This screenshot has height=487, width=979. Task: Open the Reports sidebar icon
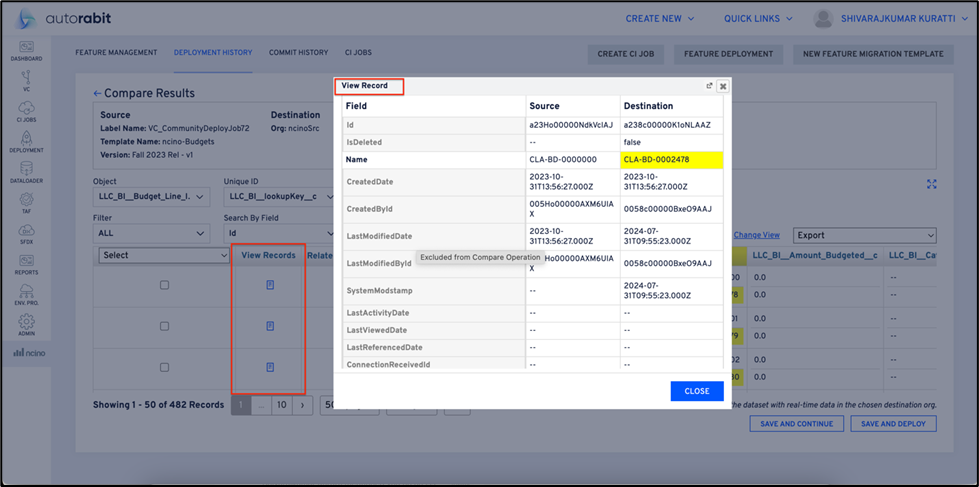click(x=26, y=262)
